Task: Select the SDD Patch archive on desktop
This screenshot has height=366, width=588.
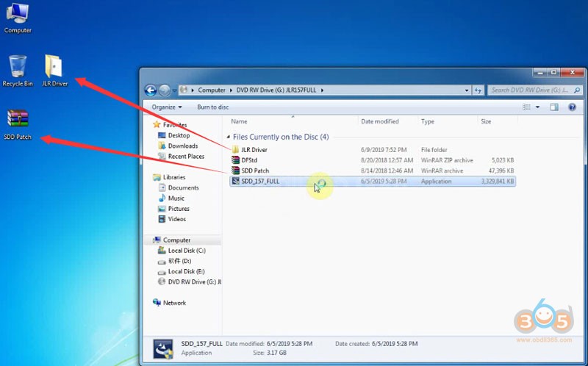Action: 17,124
